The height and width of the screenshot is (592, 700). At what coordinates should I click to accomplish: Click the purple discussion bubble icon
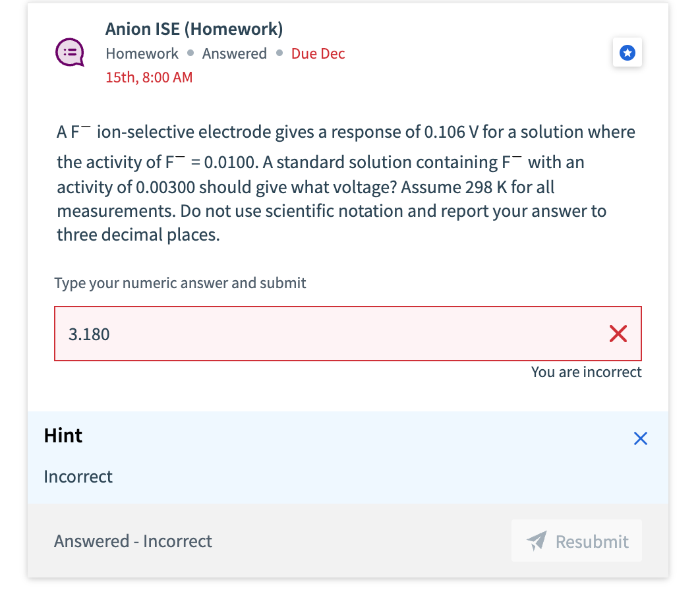coord(69,52)
